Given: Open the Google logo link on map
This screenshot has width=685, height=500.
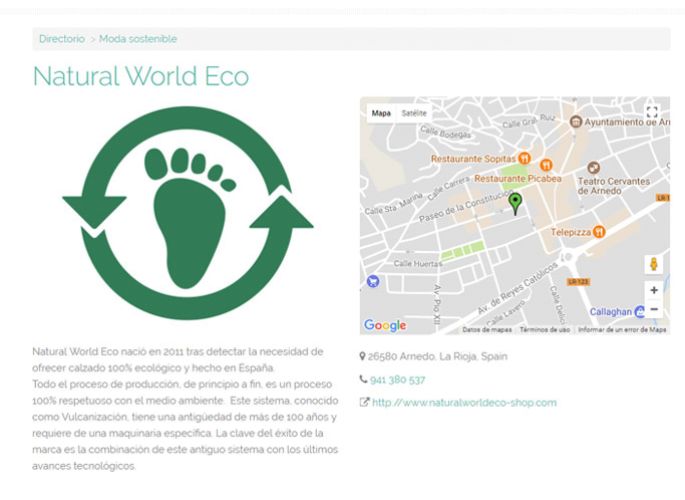Looking at the screenshot, I should click(x=385, y=325).
